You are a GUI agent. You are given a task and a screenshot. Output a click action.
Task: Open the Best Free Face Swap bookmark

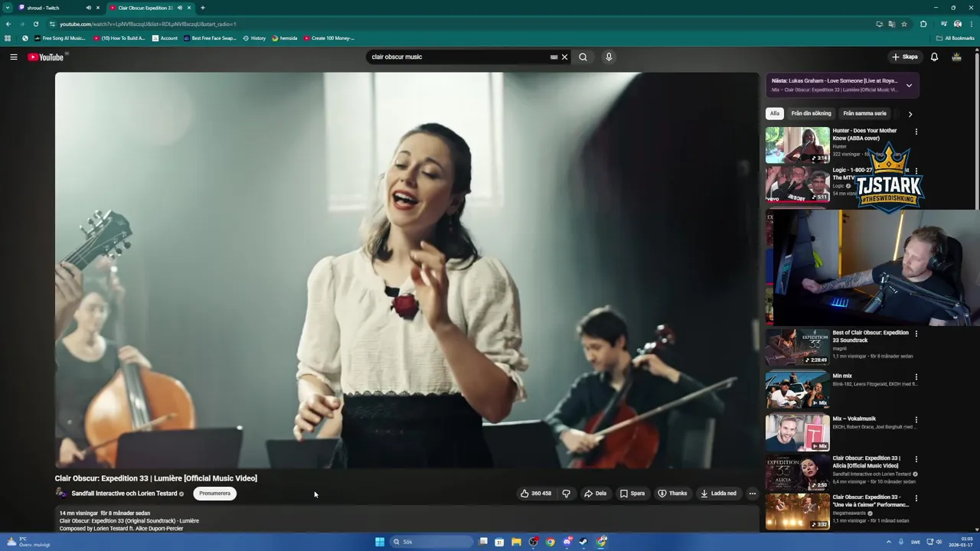tap(210, 38)
